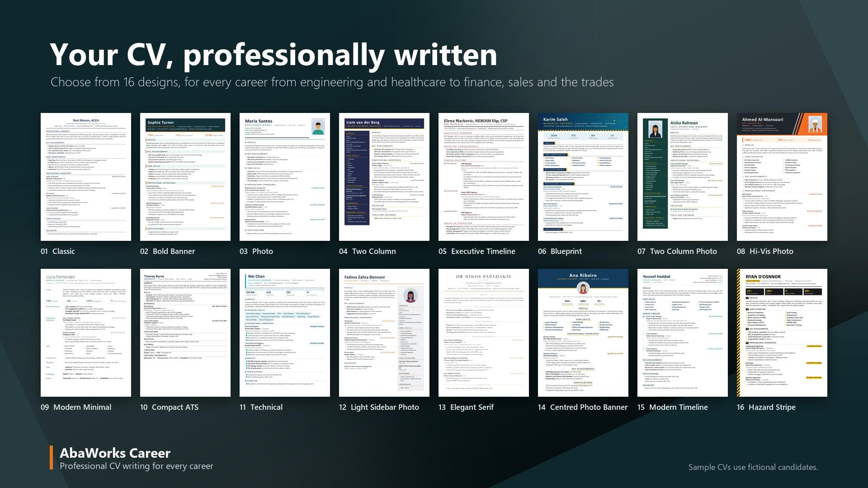Select the Blueprint CV by Karim Saleh
Image resolution: width=868 pixels, height=488 pixels.
(x=583, y=177)
